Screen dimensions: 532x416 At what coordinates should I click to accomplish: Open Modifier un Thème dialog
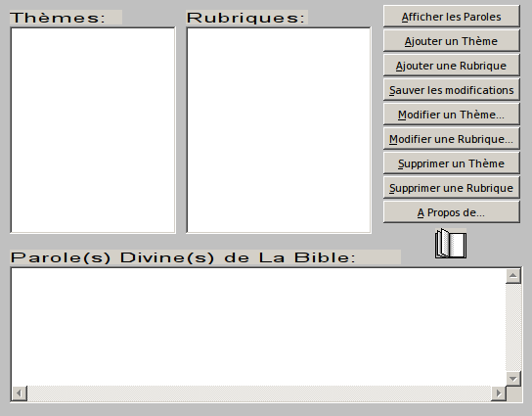(451, 115)
